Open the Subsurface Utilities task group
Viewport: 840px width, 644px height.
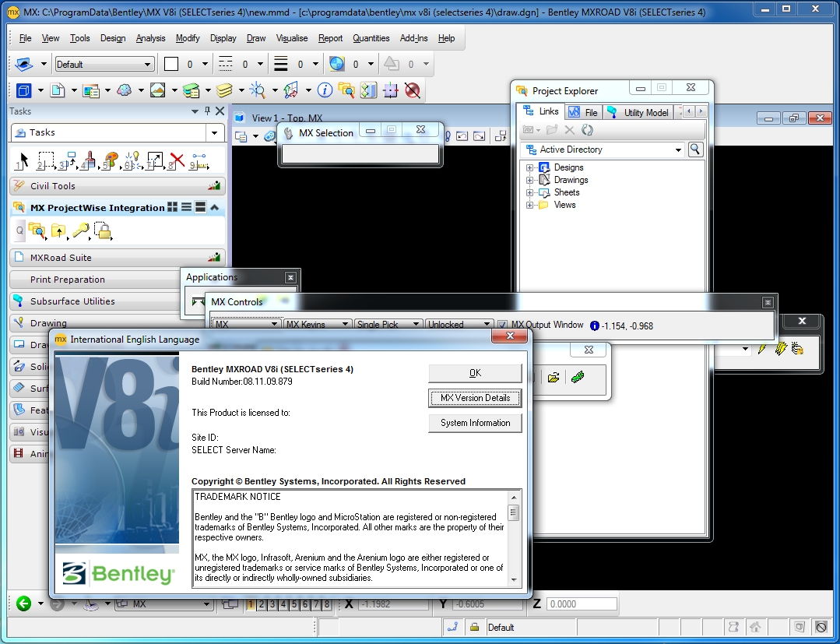pyautogui.click(x=97, y=301)
